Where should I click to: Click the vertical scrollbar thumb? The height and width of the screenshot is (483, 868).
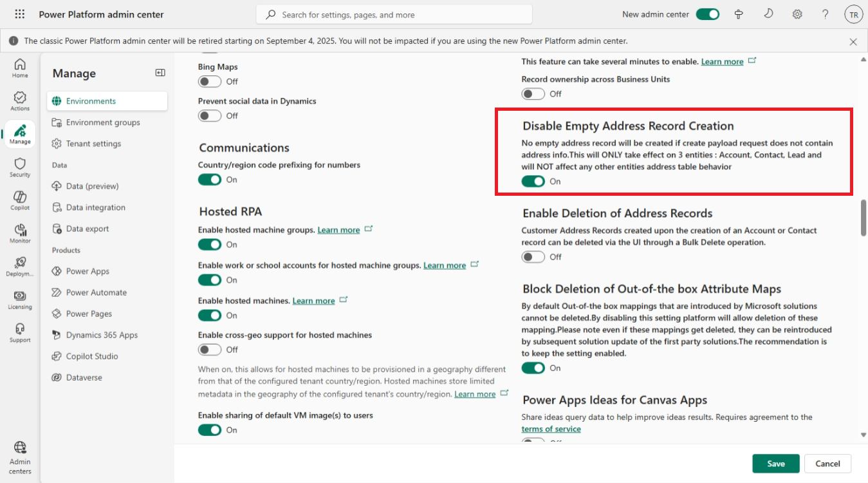tap(863, 218)
